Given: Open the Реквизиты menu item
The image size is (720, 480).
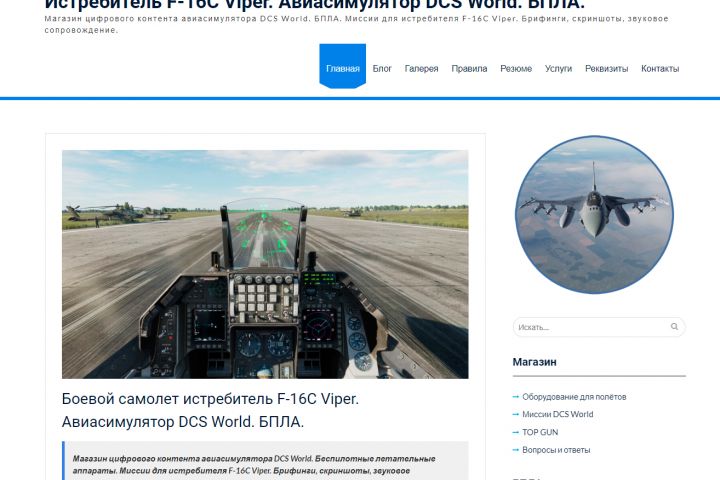Looking at the screenshot, I should point(606,68).
